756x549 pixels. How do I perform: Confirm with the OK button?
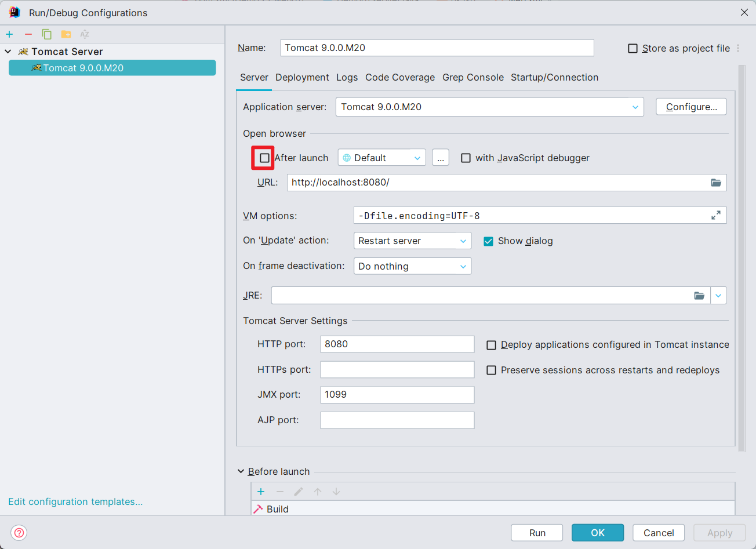pyautogui.click(x=598, y=533)
